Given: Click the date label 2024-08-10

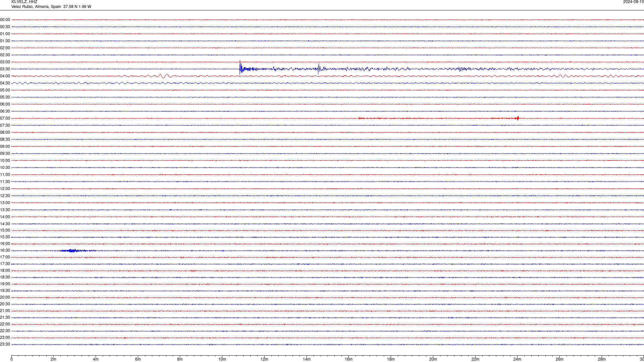Looking at the screenshot, I should point(633,2).
